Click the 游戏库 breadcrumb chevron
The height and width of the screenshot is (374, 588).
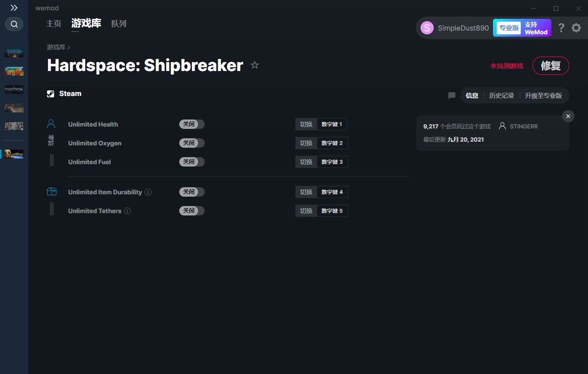pyautogui.click(x=69, y=48)
